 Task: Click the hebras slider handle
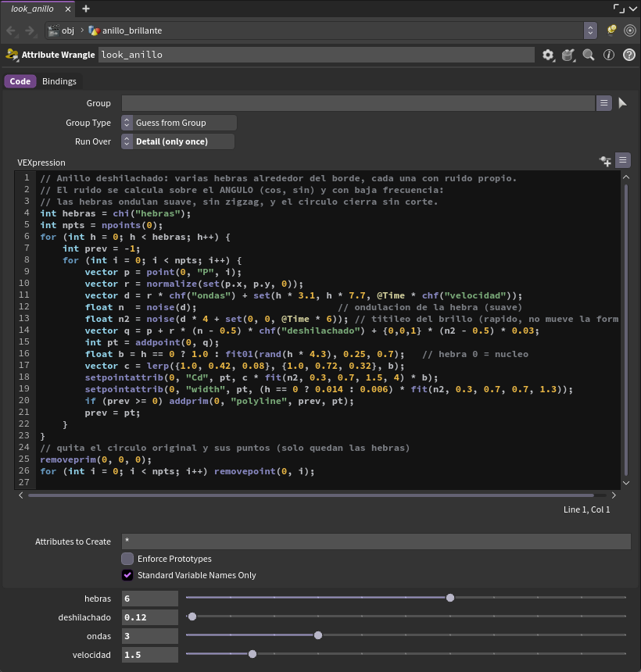click(450, 598)
